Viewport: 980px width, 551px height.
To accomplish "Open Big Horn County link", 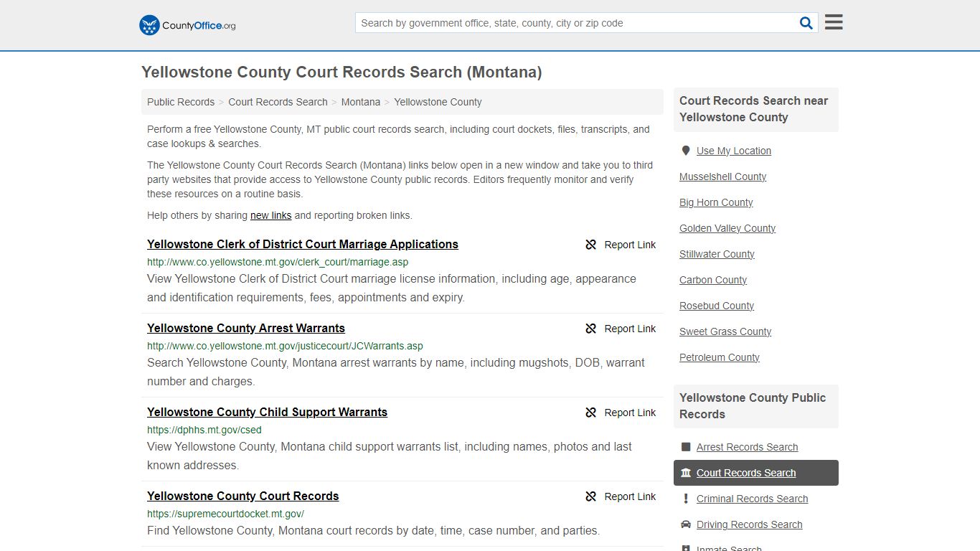I will tap(716, 202).
